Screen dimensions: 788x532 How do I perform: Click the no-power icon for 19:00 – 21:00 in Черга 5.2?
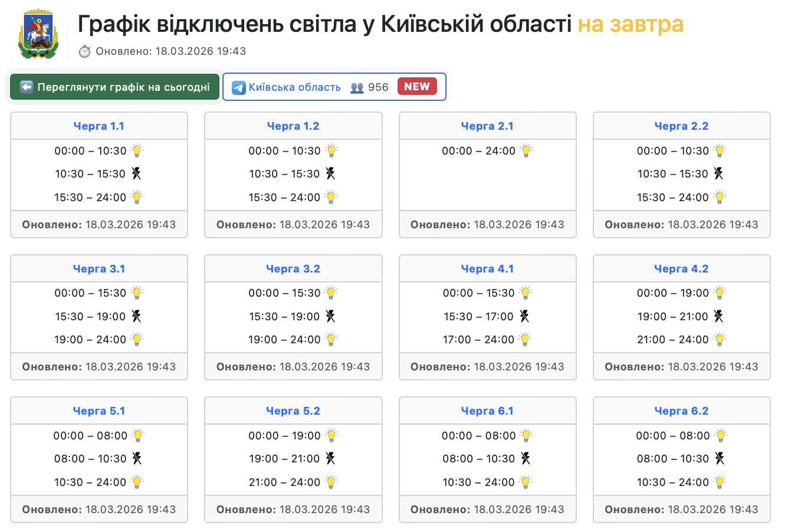pos(330,459)
